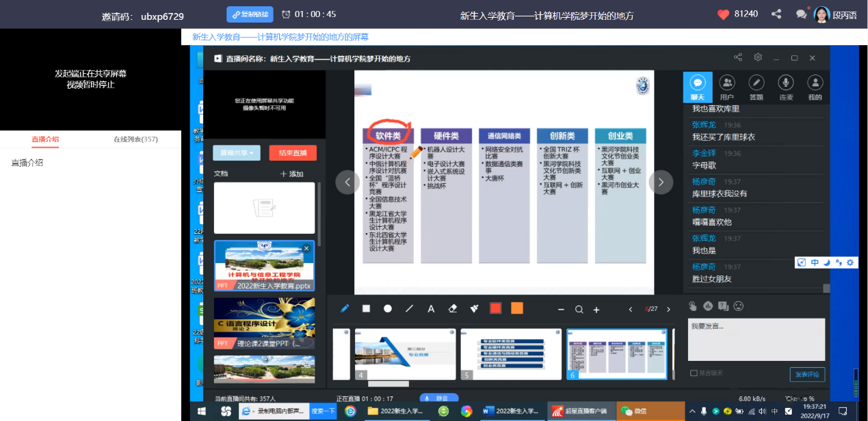The height and width of the screenshot is (421, 868).
Task: Go to the next slide arrow
Action: point(661,182)
